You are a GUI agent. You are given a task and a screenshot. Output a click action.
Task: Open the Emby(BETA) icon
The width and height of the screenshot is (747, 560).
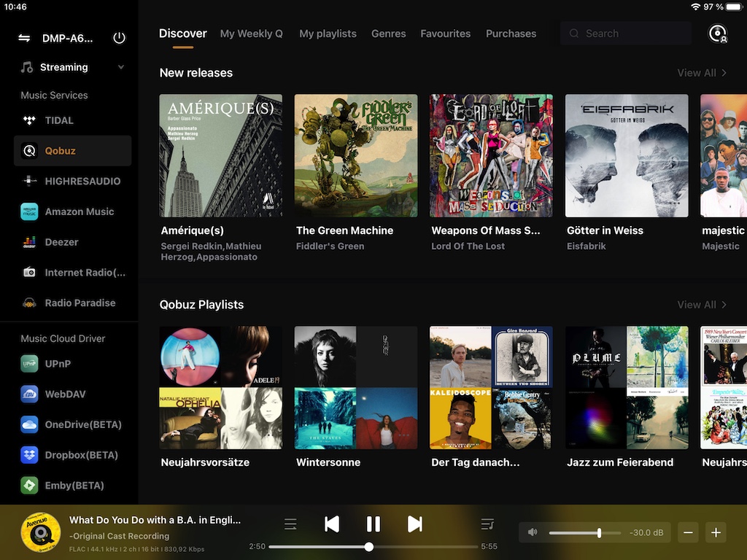click(29, 486)
